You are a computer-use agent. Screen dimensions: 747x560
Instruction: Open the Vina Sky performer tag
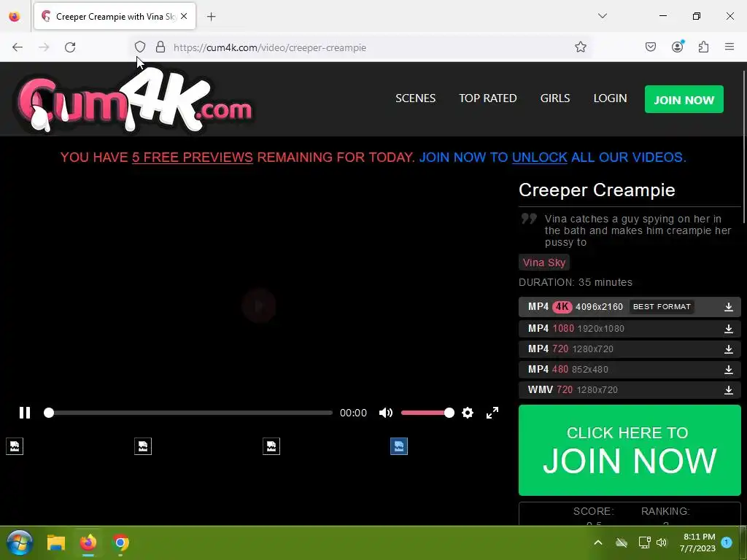[x=543, y=262]
